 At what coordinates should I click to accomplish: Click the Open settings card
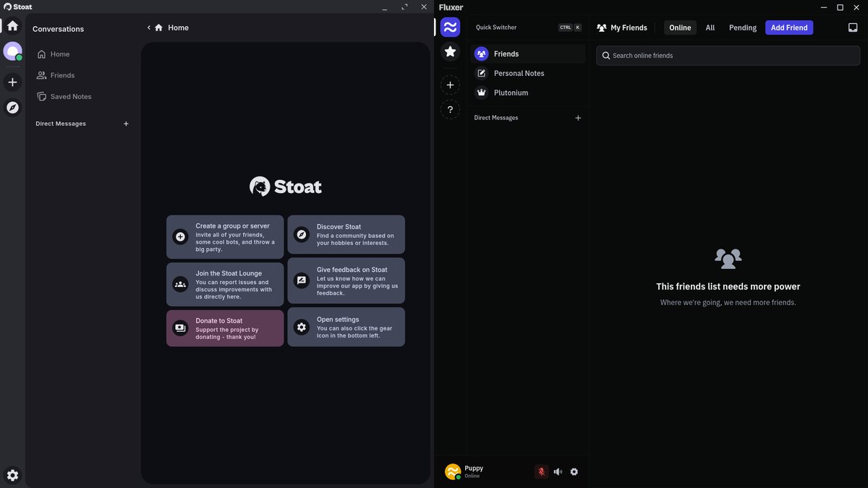pyautogui.click(x=346, y=327)
